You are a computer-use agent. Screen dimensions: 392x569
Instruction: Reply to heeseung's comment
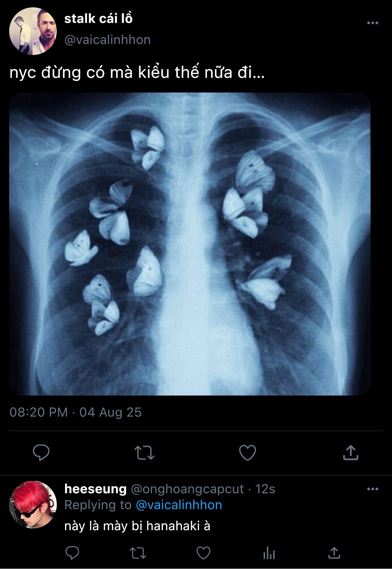[x=72, y=553]
